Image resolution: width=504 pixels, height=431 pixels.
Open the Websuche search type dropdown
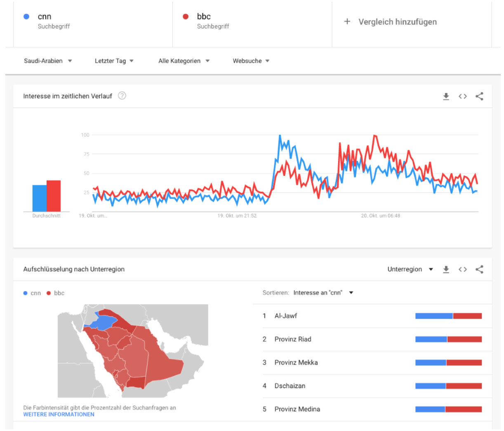[x=251, y=61]
